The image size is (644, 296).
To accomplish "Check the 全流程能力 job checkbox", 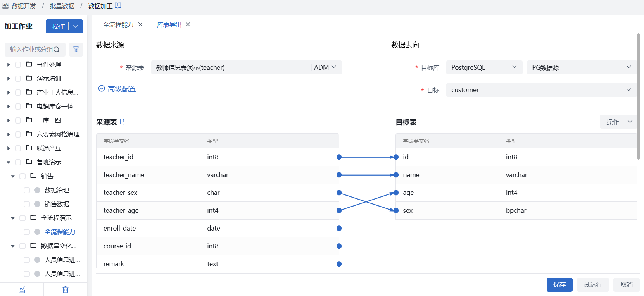I will [x=27, y=232].
